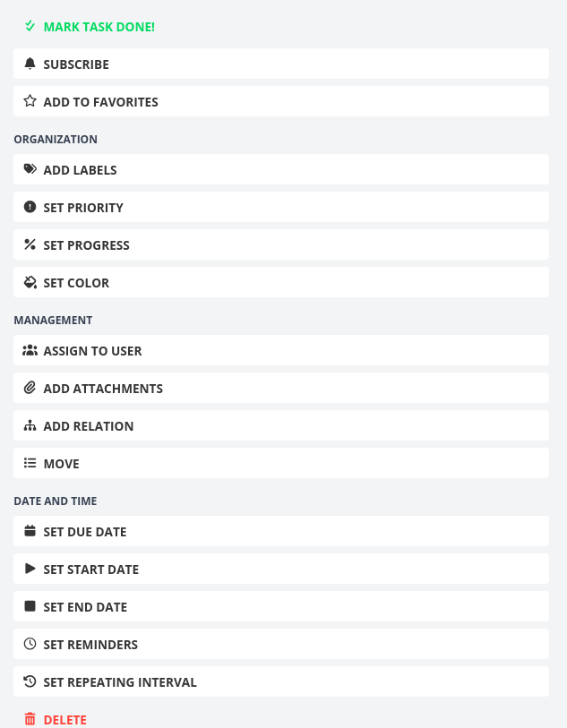The image size is (567, 728).
Task: Click the paint bucket icon for Set Color
Action: 30,283
